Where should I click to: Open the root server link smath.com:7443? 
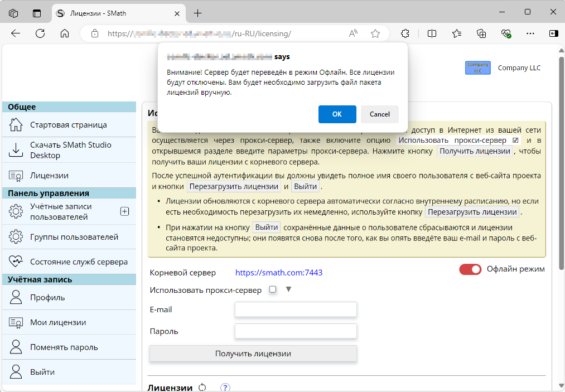click(x=279, y=273)
